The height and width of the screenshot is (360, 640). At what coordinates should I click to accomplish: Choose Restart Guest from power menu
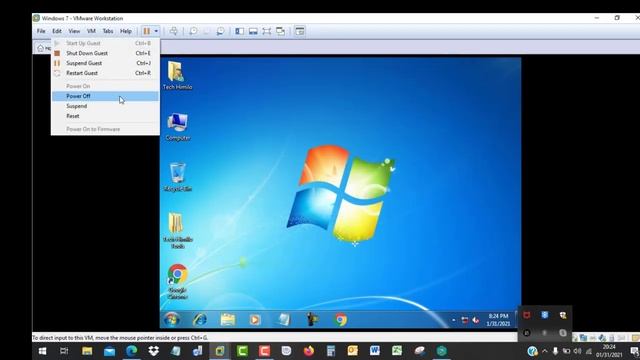(105, 73)
